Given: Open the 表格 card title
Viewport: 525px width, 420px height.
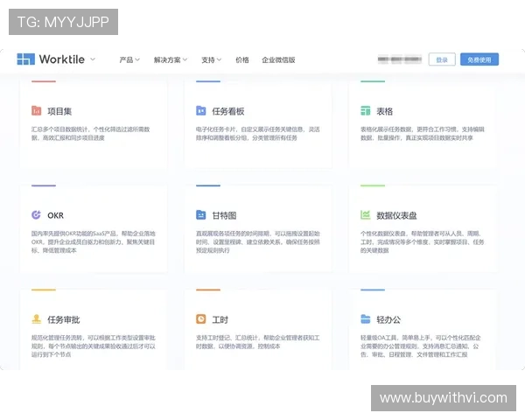Looking at the screenshot, I should pos(384,111).
